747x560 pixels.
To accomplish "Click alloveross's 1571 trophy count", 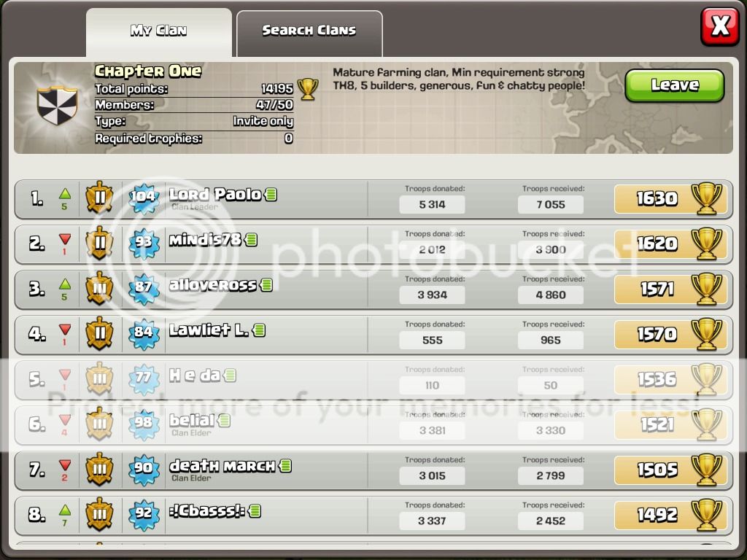I will [657, 289].
